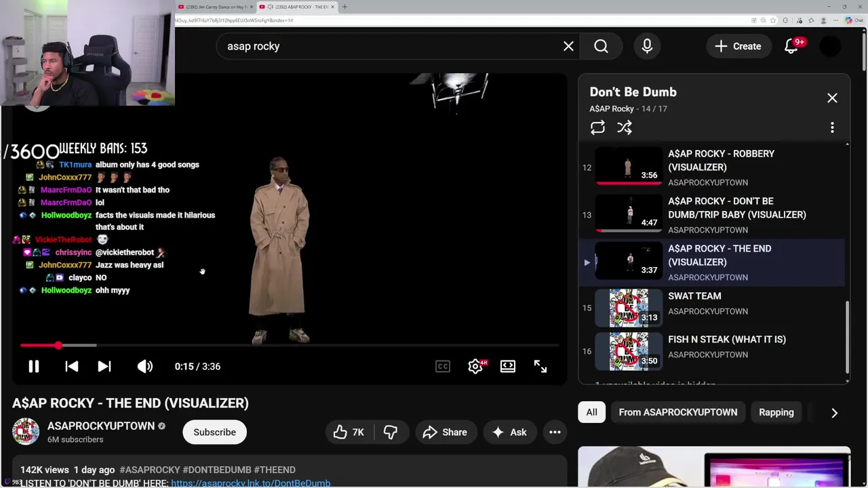868x488 pixels.
Task: Open the player settings gear
Action: tap(475, 367)
